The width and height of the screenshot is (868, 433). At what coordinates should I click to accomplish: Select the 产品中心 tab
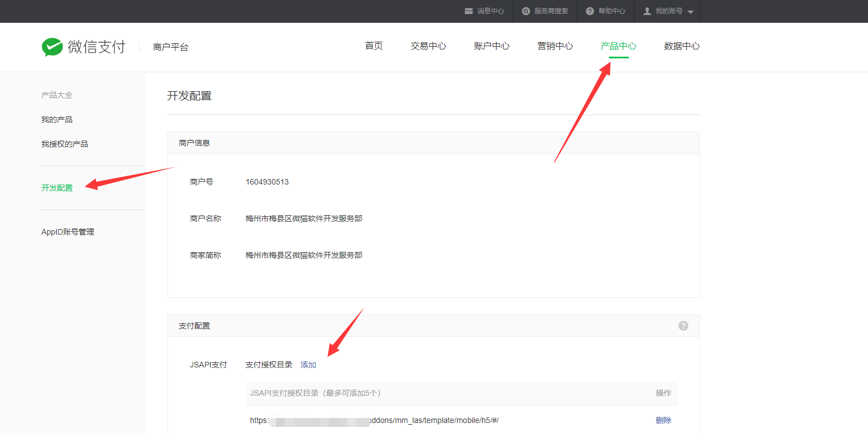[x=618, y=46]
